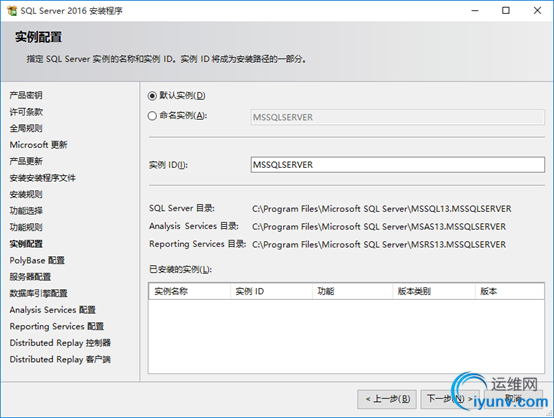Screen dimensions: 554x418
Task: Click the MSRS13.MSSQLSERVER directory path text
Action: [379, 245]
